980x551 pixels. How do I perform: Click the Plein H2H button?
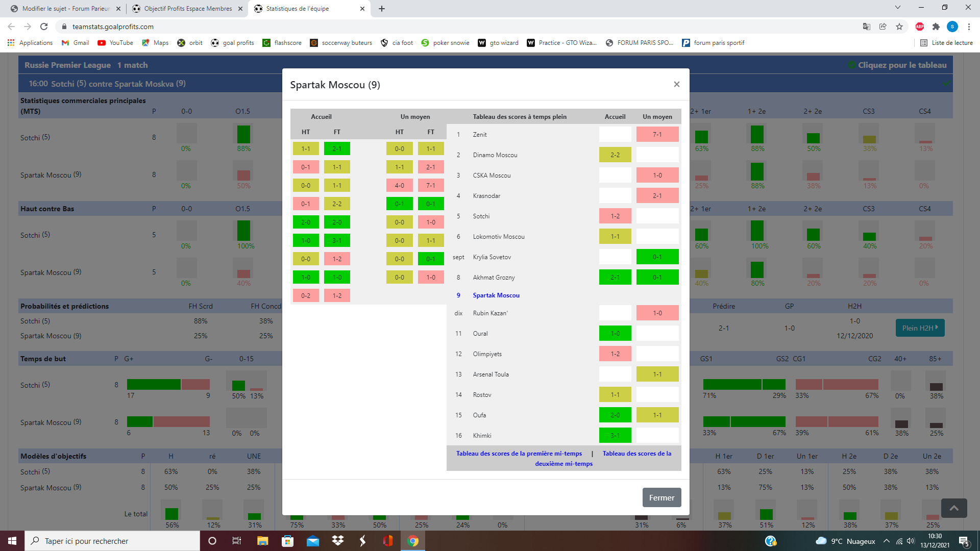920,328
